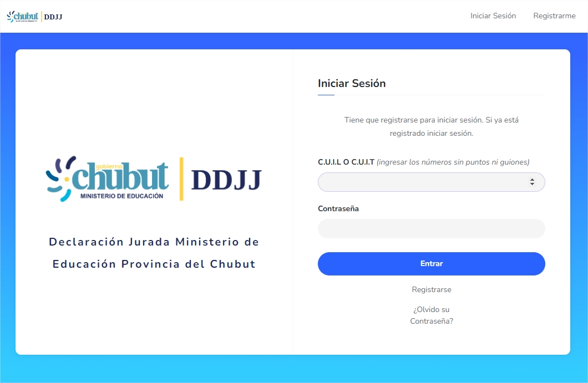Open Iniciar Sesión in top navigation
This screenshot has width=588, height=383.
[x=493, y=16]
